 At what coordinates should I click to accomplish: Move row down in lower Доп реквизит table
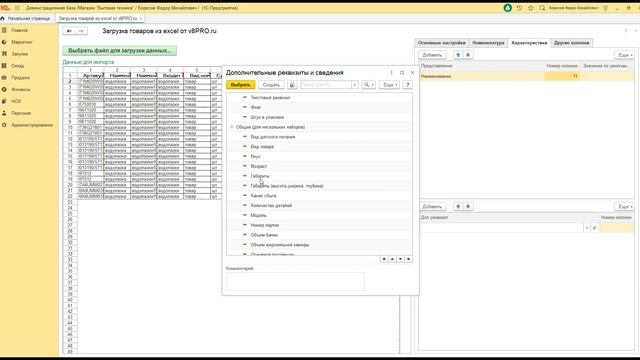[468, 207]
